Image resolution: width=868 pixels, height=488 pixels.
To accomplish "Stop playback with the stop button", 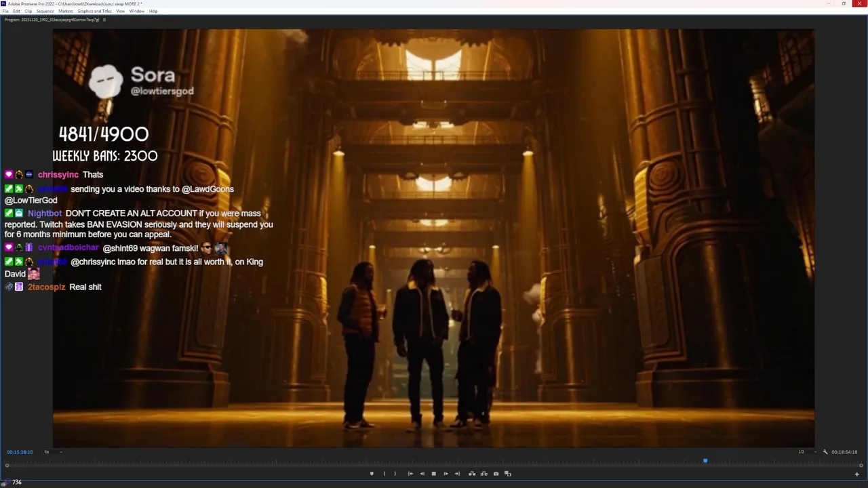I will pyautogui.click(x=434, y=474).
